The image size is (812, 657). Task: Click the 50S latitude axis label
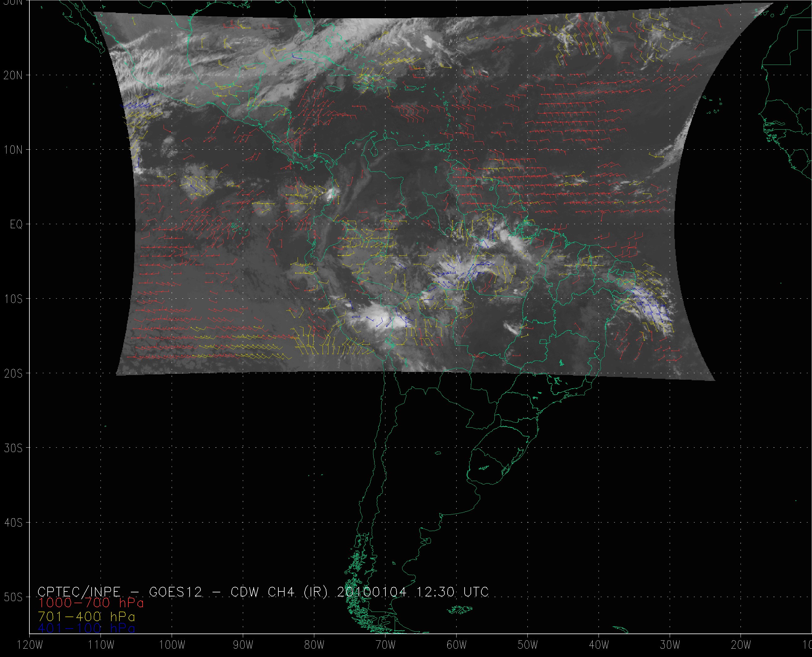click(13, 597)
